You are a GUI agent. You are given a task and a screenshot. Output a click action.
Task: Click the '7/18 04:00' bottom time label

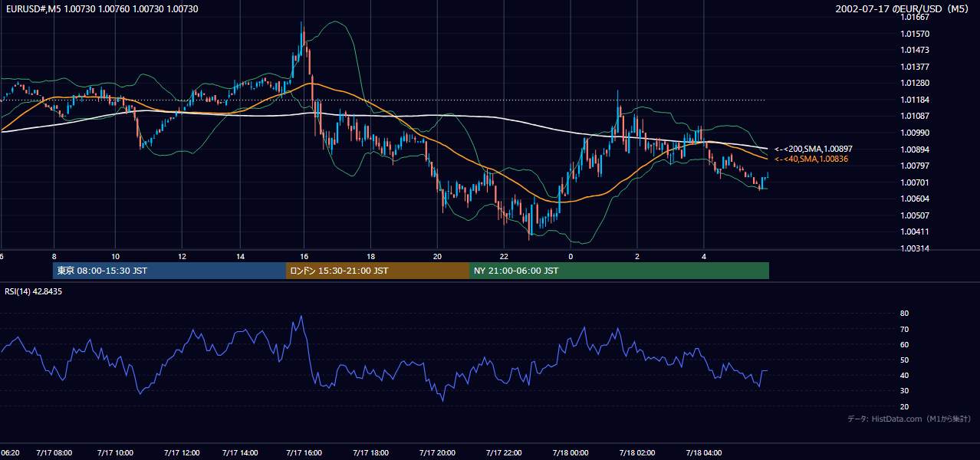tap(704, 452)
